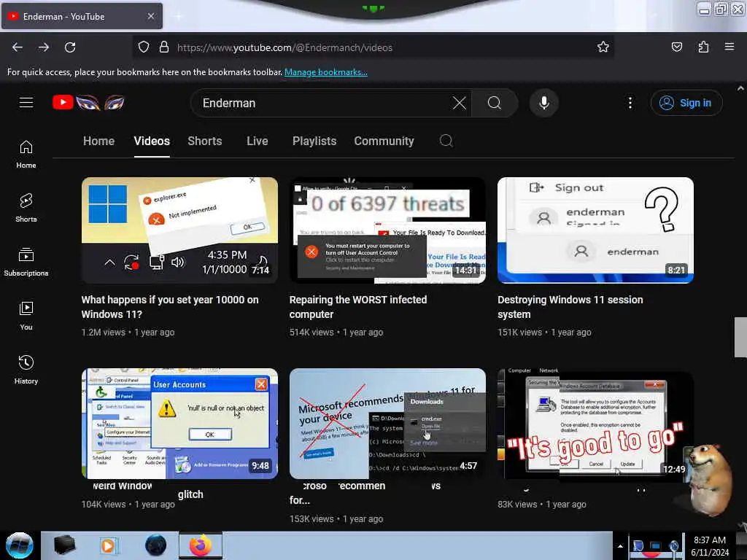This screenshot has width=747, height=560.
Task: Open the 'Microsoft recommends' crossed-out thumbnail
Action: tap(387, 424)
